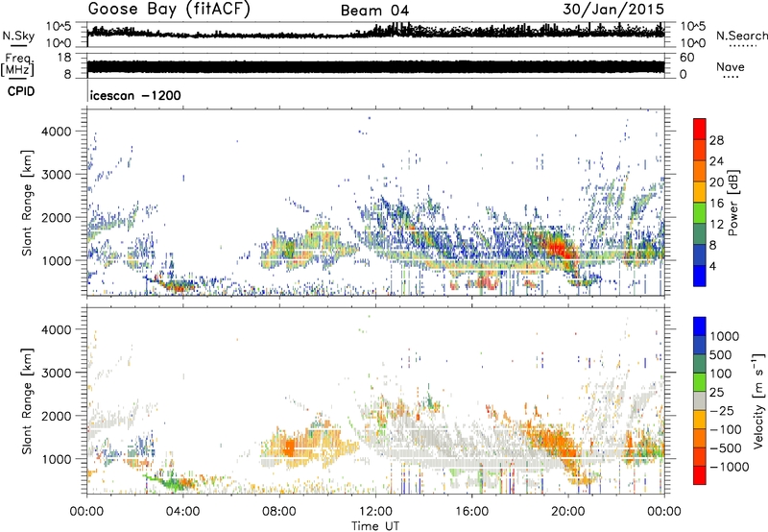Click the '20:00' time axis tick label
This screenshot has width=768, height=532.
(x=568, y=512)
